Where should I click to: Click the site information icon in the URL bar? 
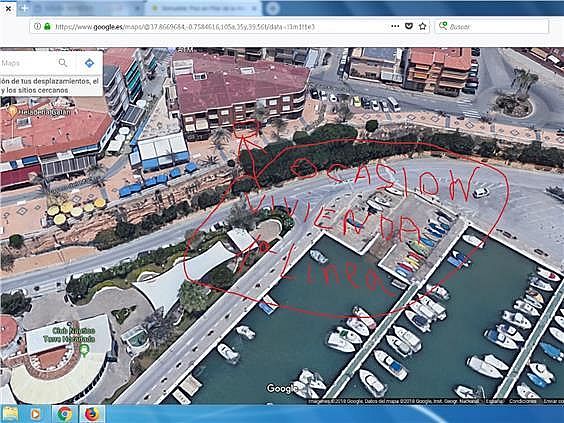point(37,26)
